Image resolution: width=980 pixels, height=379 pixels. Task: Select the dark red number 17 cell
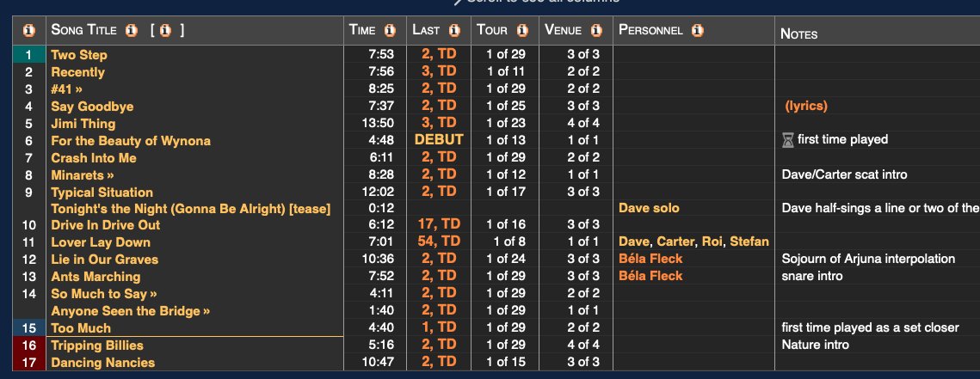pyautogui.click(x=28, y=362)
